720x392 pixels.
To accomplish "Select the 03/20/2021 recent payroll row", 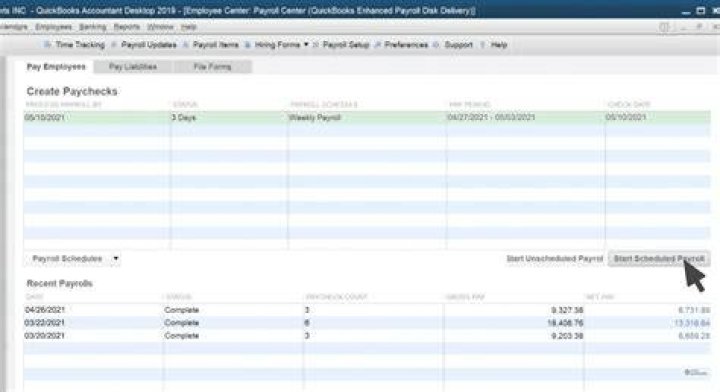I will tap(367, 336).
